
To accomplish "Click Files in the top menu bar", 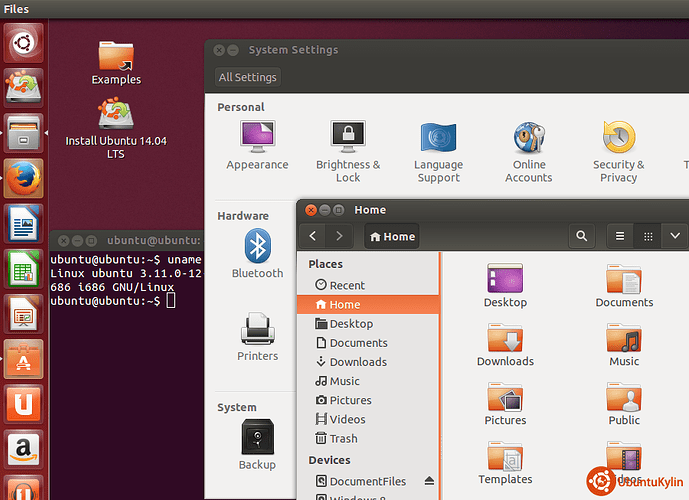I will 16,9.
